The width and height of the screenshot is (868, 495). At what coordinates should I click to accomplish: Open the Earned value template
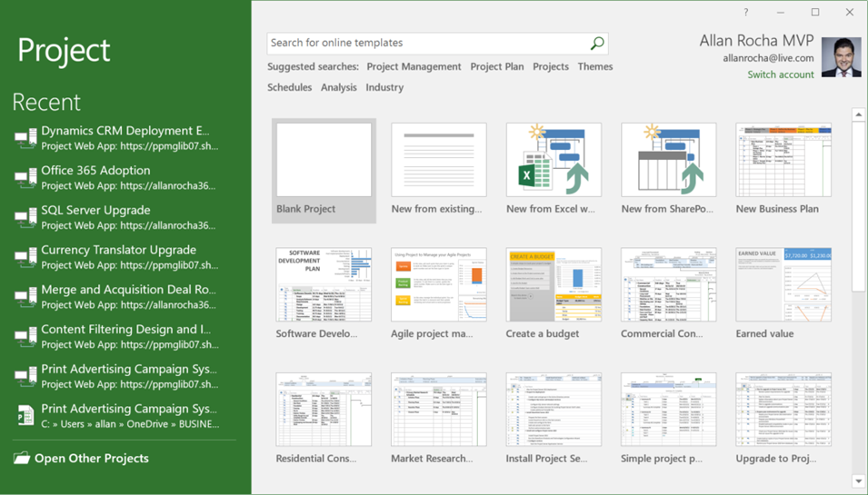(x=783, y=294)
